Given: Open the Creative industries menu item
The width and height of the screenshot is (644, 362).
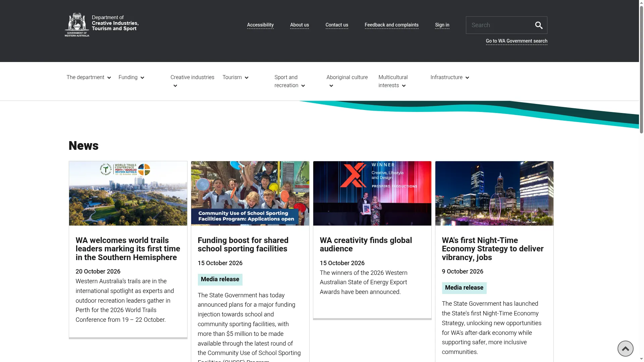Looking at the screenshot, I should point(192,77).
